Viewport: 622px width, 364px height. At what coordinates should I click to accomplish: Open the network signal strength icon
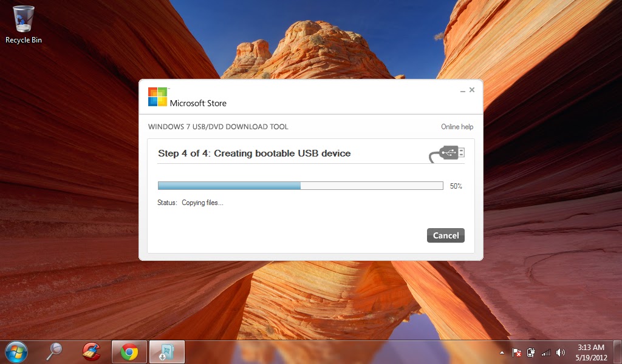coord(545,352)
